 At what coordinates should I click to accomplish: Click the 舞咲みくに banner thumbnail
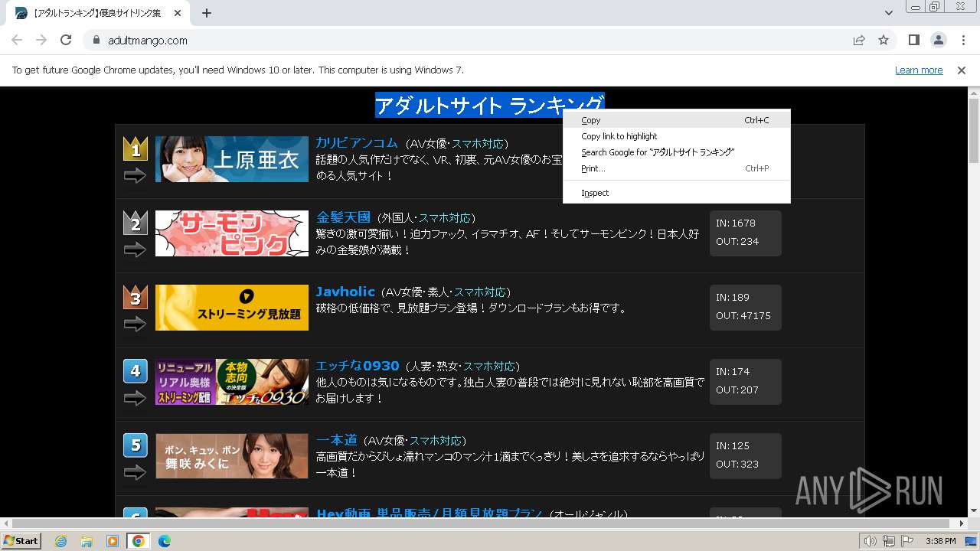tap(232, 456)
